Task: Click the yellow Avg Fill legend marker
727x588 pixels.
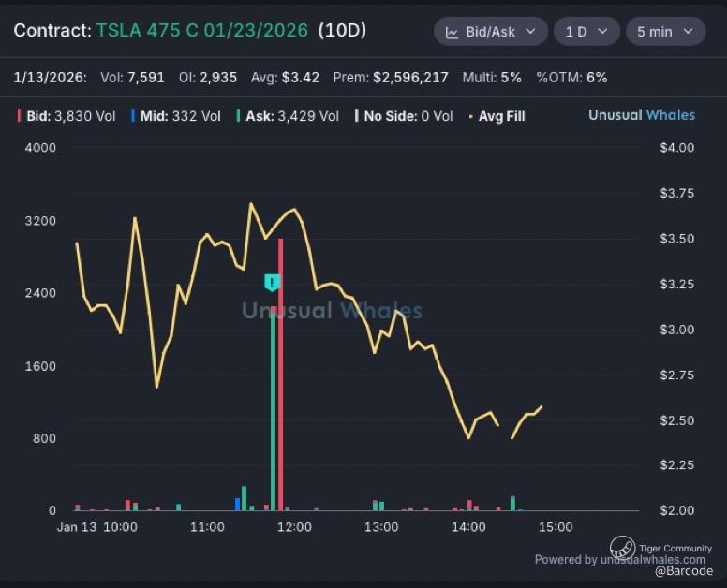Action: [470, 116]
